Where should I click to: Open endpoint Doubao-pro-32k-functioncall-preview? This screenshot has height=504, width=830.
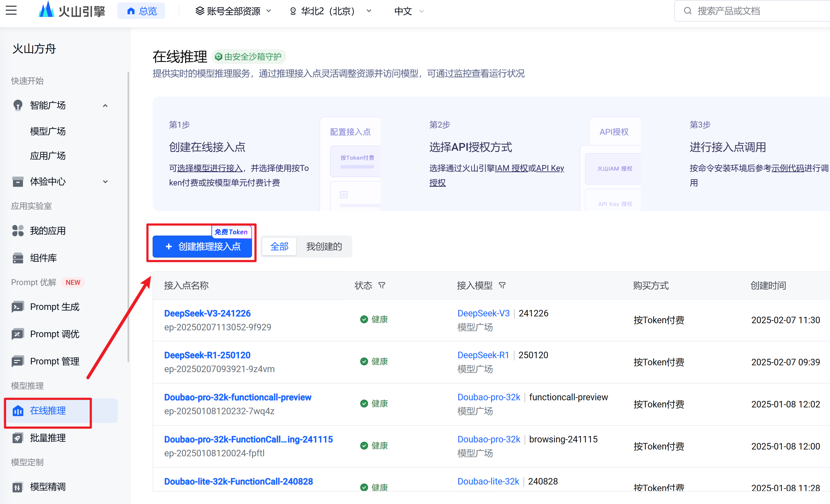[237, 397]
